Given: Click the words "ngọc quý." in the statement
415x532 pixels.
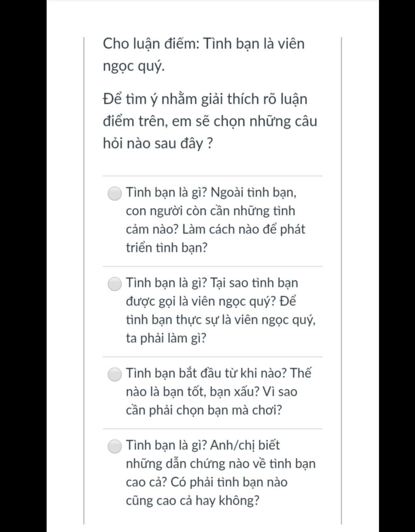Looking at the screenshot, I should [134, 66].
